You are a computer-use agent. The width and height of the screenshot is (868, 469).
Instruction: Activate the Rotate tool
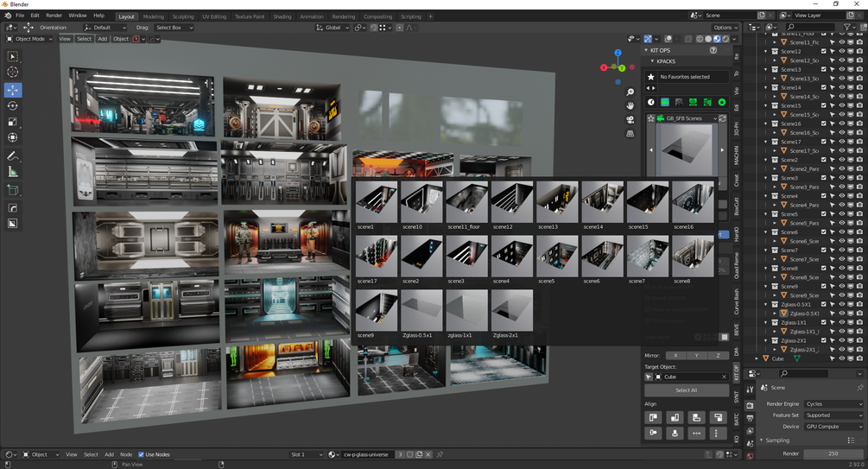[x=12, y=105]
